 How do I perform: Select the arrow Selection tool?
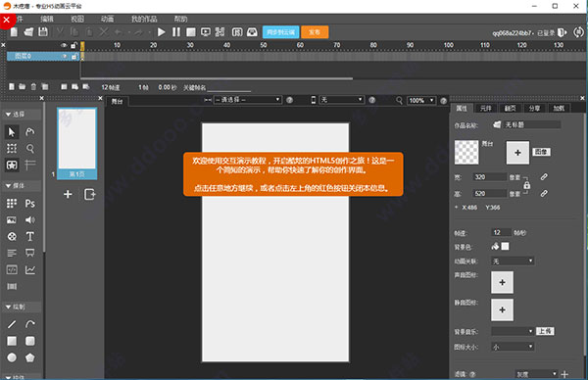[x=12, y=132]
